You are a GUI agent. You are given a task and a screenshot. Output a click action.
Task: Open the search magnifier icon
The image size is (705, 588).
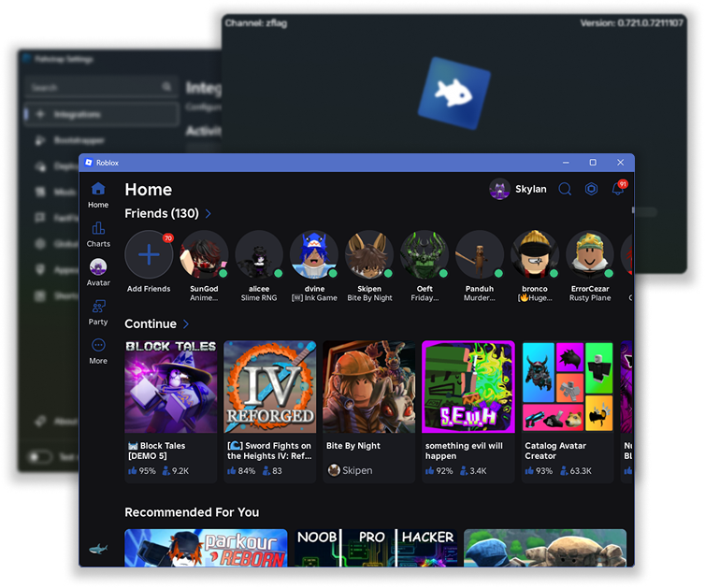[x=565, y=189]
